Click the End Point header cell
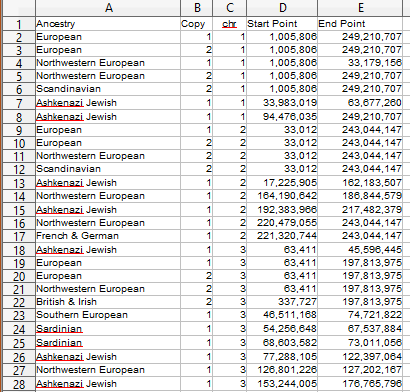The width and height of the screenshot is (410, 392). click(x=360, y=24)
